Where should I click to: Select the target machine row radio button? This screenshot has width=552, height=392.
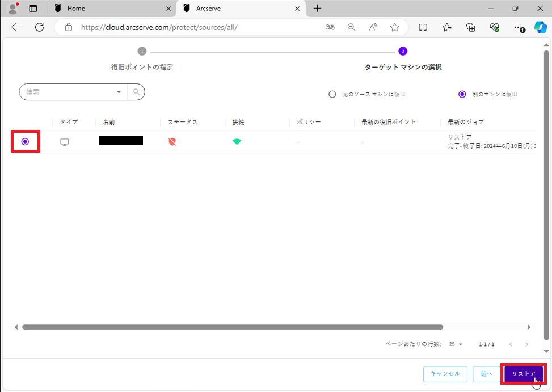point(25,141)
